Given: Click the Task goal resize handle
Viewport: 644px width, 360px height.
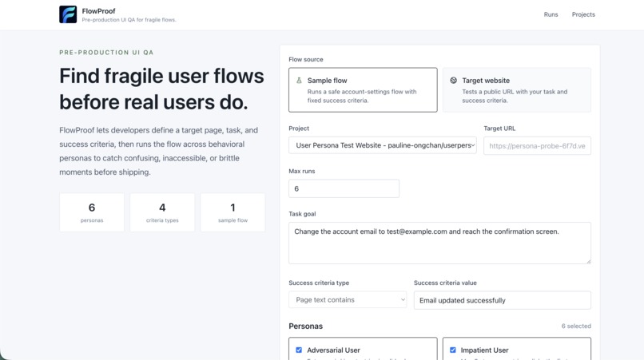Looking at the screenshot, I should pyautogui.click(x=589, y=262).
